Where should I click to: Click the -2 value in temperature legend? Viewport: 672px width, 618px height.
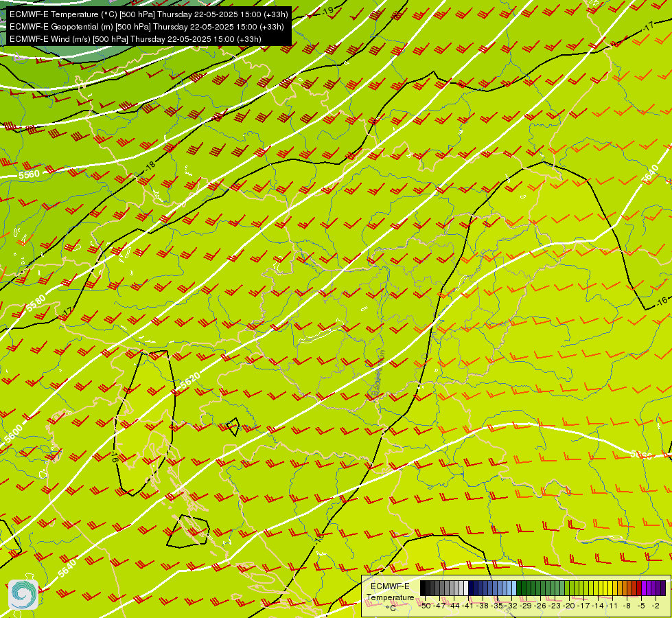(656, 606)
